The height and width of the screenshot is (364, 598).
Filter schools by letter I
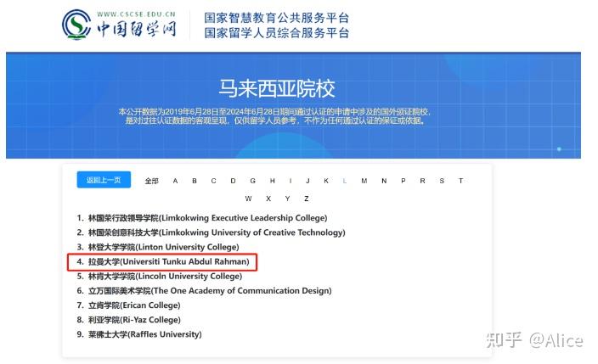(x=291, y=181)
